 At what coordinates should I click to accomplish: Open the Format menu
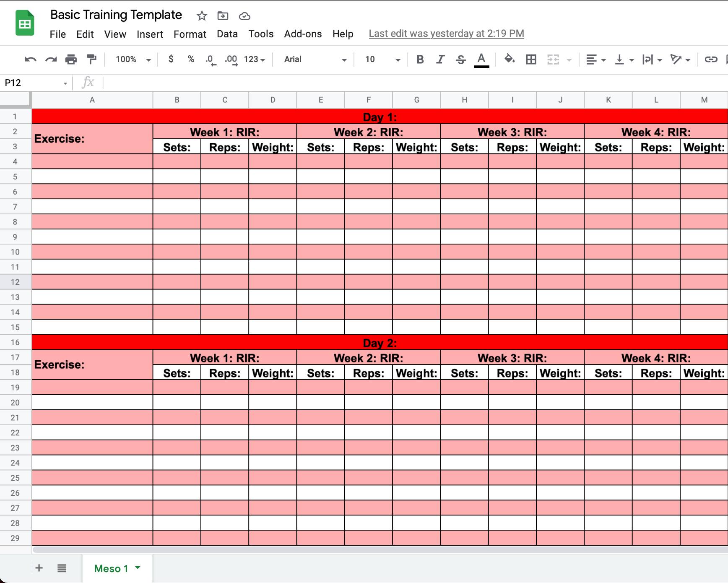[190, 34]
